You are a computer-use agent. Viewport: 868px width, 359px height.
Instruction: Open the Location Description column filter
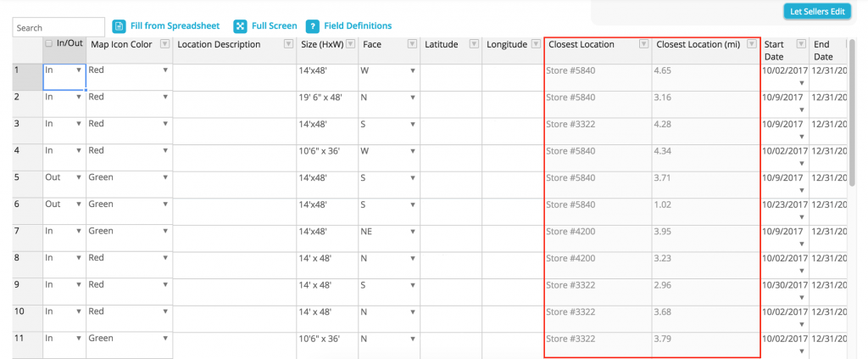pos(288,44)
